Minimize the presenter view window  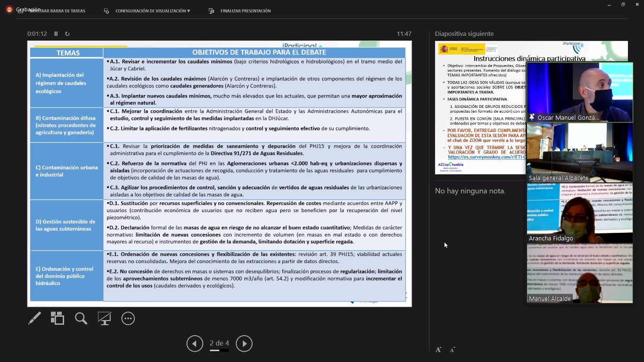[x=609, y=5]
